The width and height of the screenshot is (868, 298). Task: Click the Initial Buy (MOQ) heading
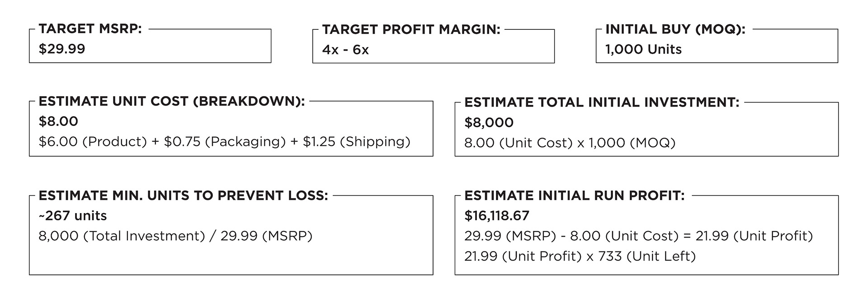675,29
